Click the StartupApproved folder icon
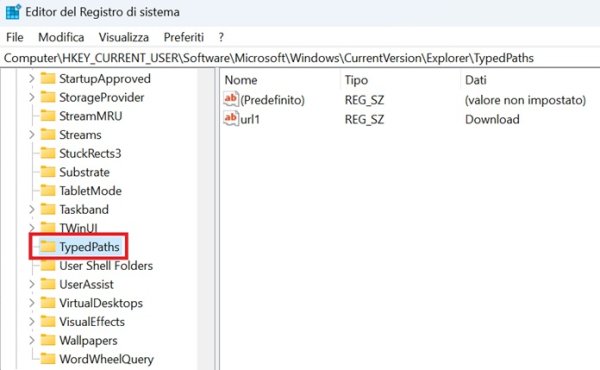The image size is (600, 370). 48,78
